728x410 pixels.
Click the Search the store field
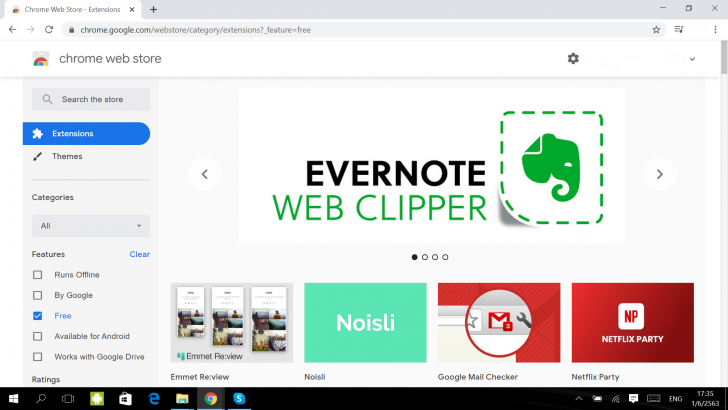coord(91,99)
